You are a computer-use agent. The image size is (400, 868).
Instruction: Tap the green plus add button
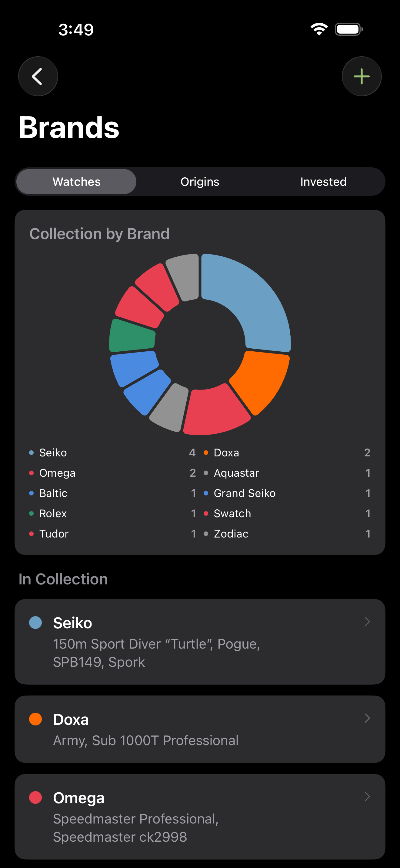362,77
